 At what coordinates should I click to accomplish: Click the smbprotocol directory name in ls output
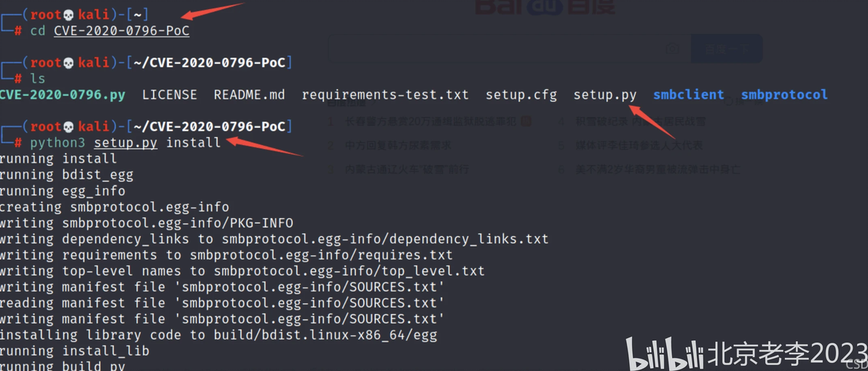[784, 95]
